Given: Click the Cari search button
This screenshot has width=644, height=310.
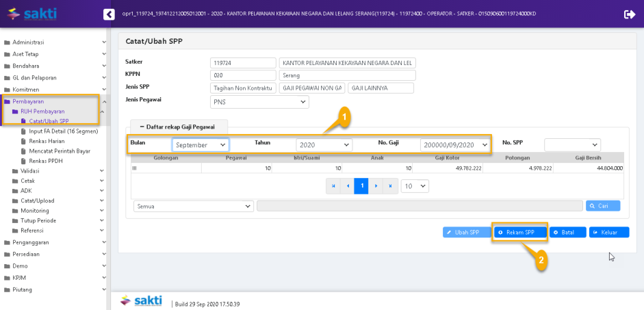Looking at the screenshot, I should [603, 205].
